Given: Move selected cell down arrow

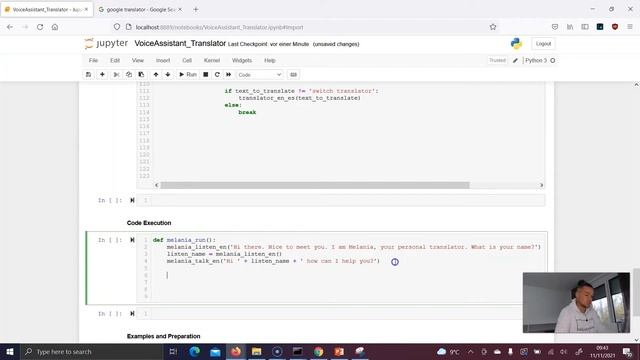Looking at the screenshot, I should [168, 75].
